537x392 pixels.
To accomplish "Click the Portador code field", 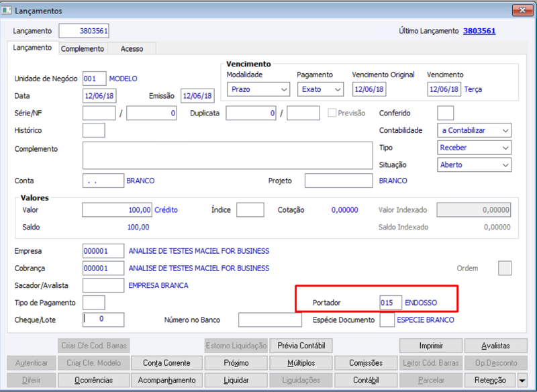I will (x=391, y=303).
